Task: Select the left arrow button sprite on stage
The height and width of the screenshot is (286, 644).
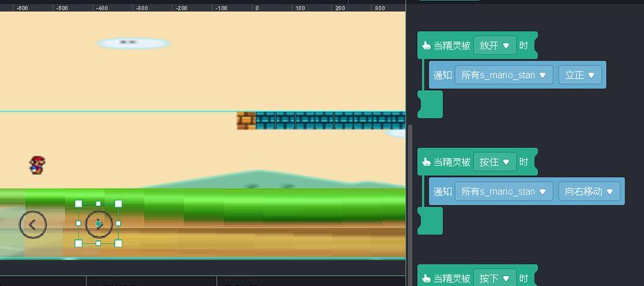Action: click(33, 224)
